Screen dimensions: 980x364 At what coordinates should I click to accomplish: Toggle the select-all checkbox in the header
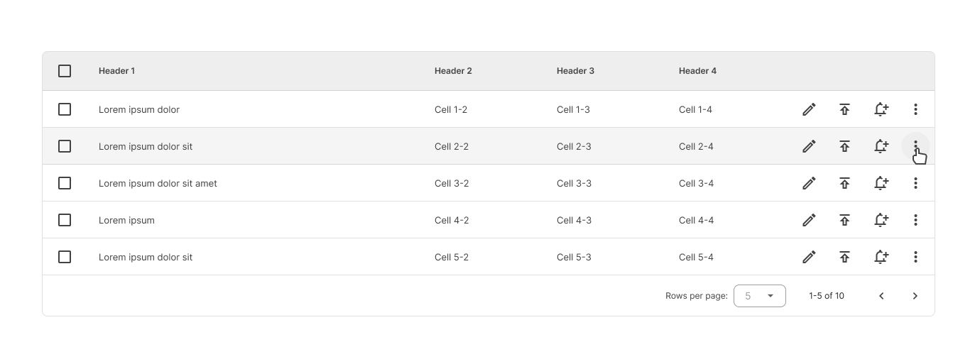coord(65,71)
